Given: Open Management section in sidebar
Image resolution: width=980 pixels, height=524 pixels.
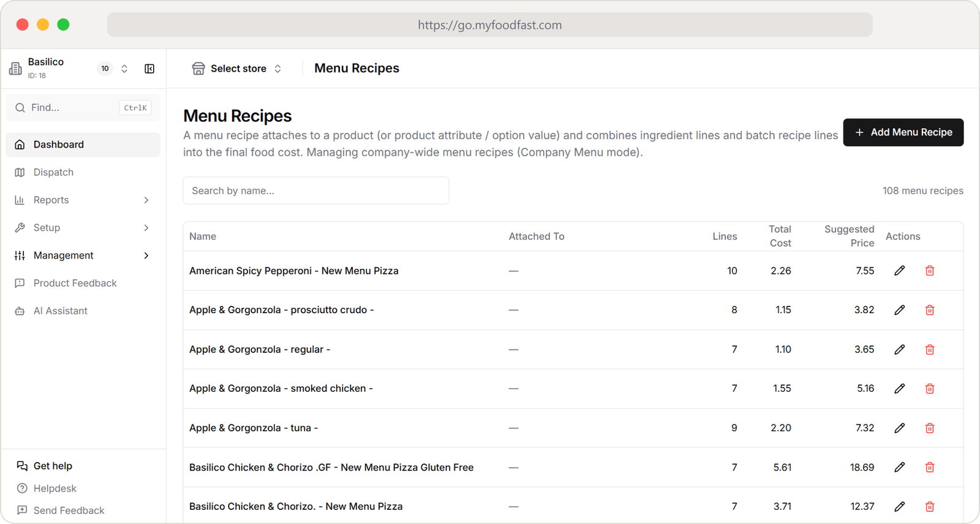Looking at the screenshot, I should (83, 256).
